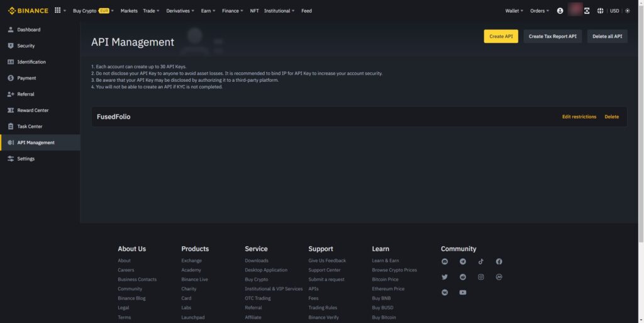Screen dimensions: 644x323
Task: Open the Careers footer link
Action: point(126,270)
